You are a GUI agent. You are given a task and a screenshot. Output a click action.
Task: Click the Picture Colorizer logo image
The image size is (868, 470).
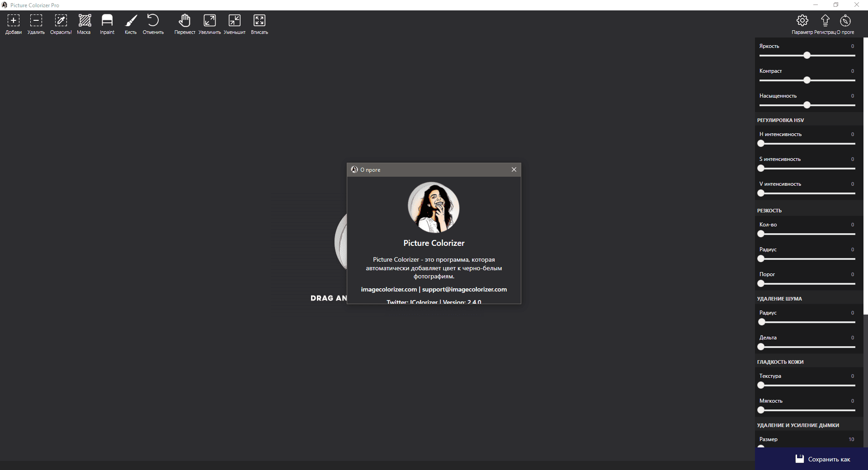(x=434, y=207)
